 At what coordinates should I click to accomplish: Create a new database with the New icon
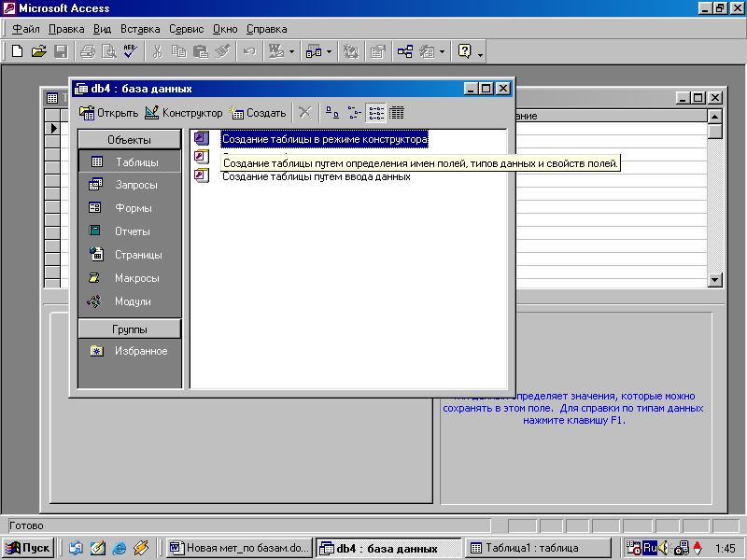coord(18,51)
